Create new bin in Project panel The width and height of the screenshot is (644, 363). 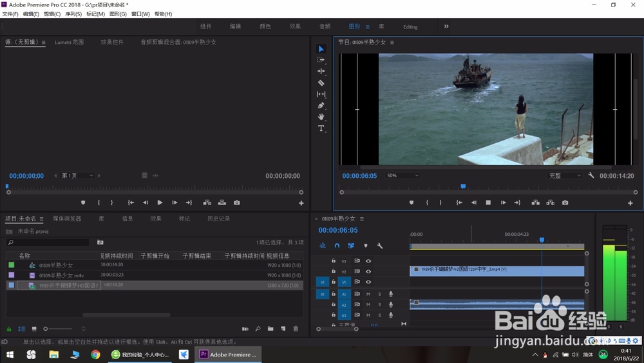270,329
